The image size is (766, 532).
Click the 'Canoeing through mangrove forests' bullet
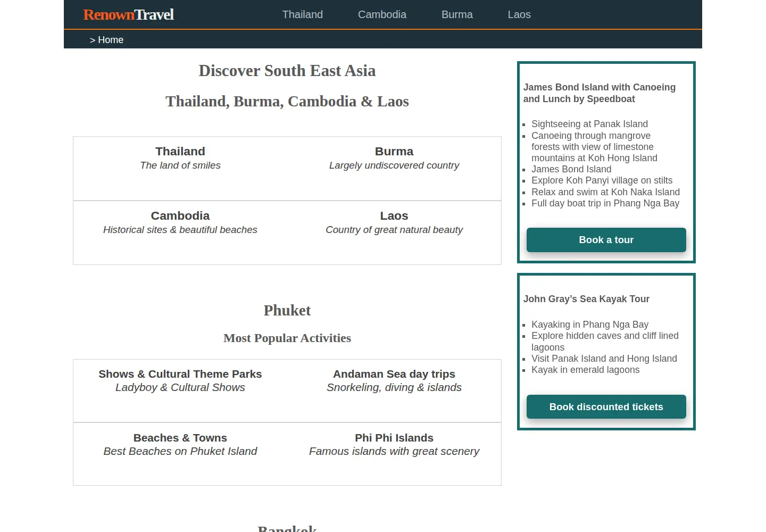594,147
